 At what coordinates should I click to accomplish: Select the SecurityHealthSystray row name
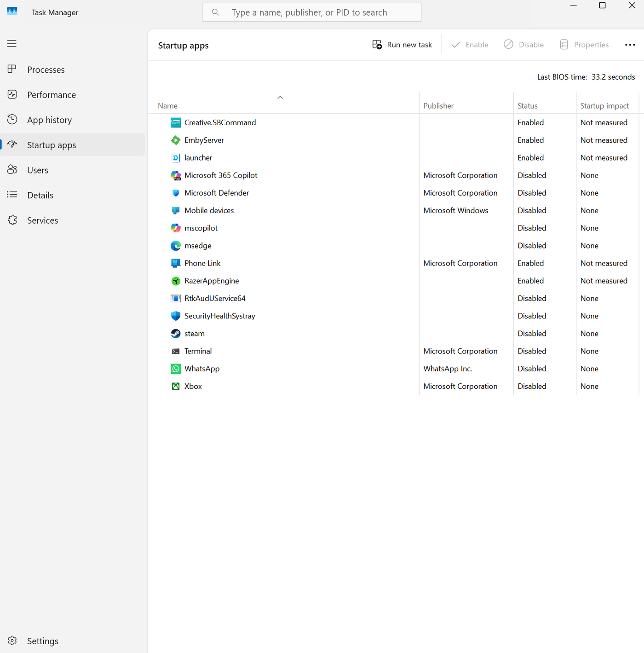click(220, 316)
